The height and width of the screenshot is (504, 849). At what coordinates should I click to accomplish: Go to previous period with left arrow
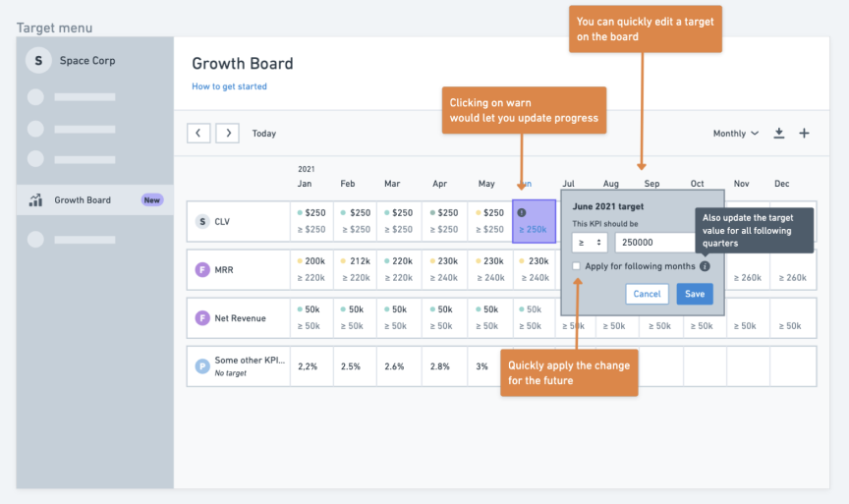tap(198, 133)
